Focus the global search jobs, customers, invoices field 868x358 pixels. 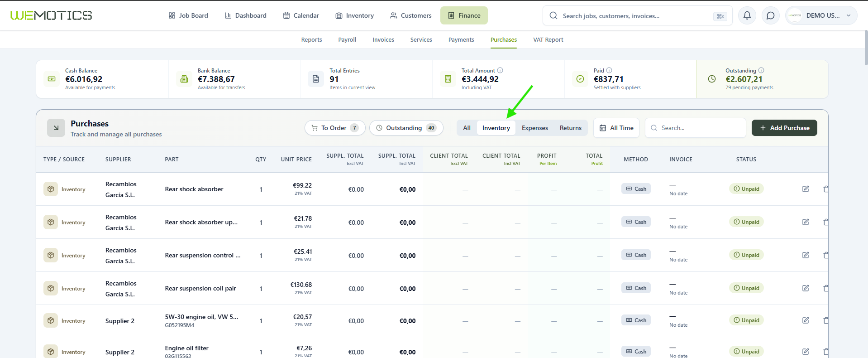(x=637, y=16)
